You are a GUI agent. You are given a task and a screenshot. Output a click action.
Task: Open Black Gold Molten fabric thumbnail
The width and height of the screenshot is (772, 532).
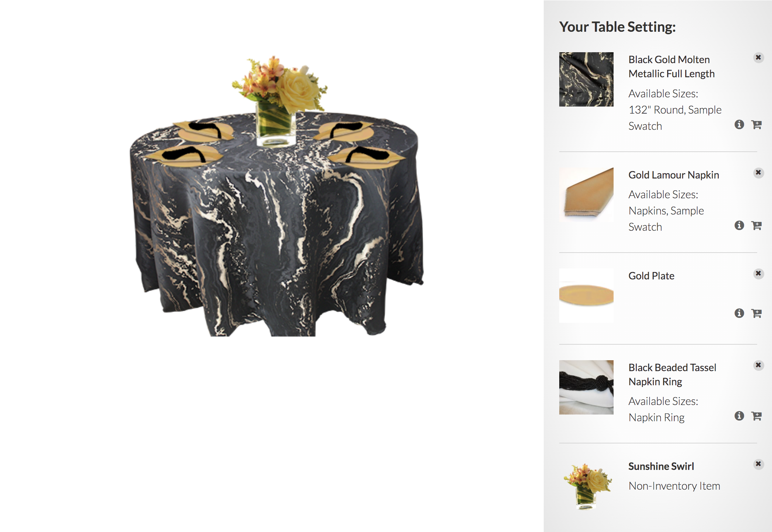click(586, 79)
